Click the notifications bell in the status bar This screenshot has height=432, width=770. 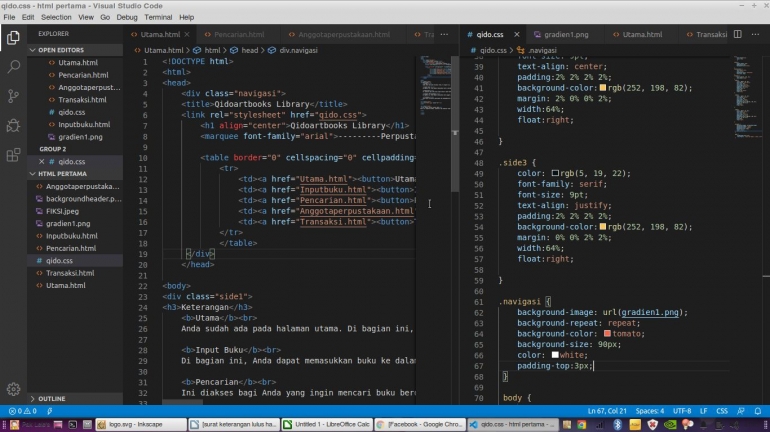(758, 411)
